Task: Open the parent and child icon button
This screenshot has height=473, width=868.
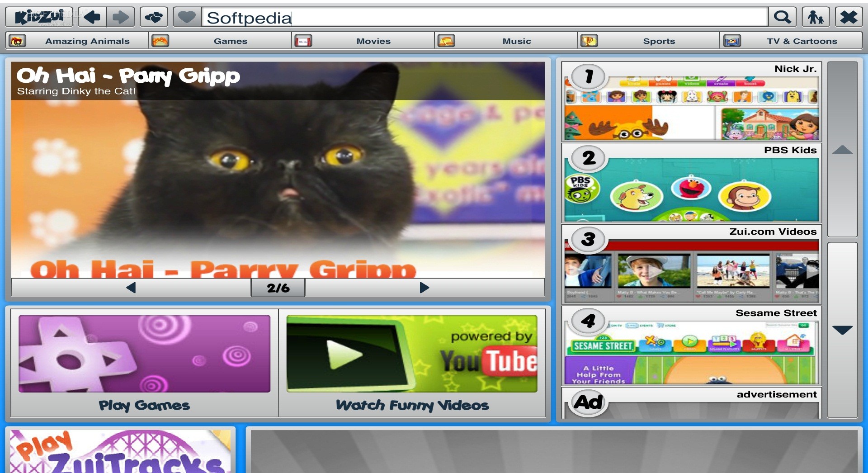Action: [816, 17]
